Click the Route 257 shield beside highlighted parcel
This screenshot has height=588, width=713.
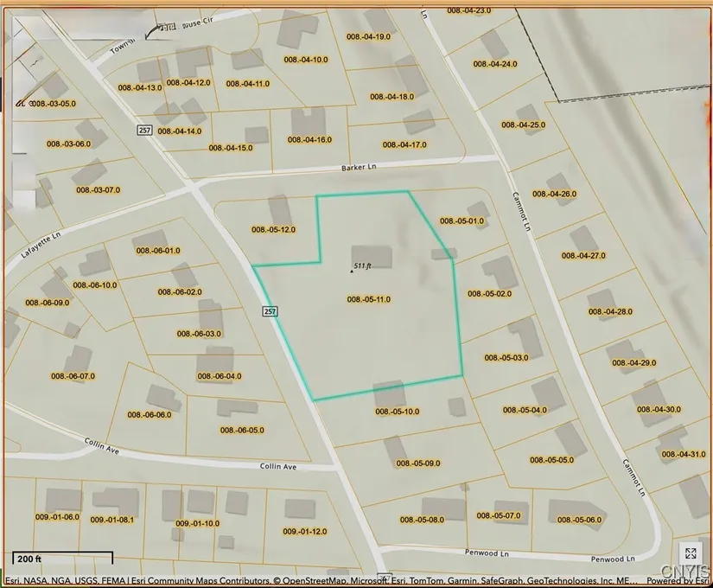(271, 311)
